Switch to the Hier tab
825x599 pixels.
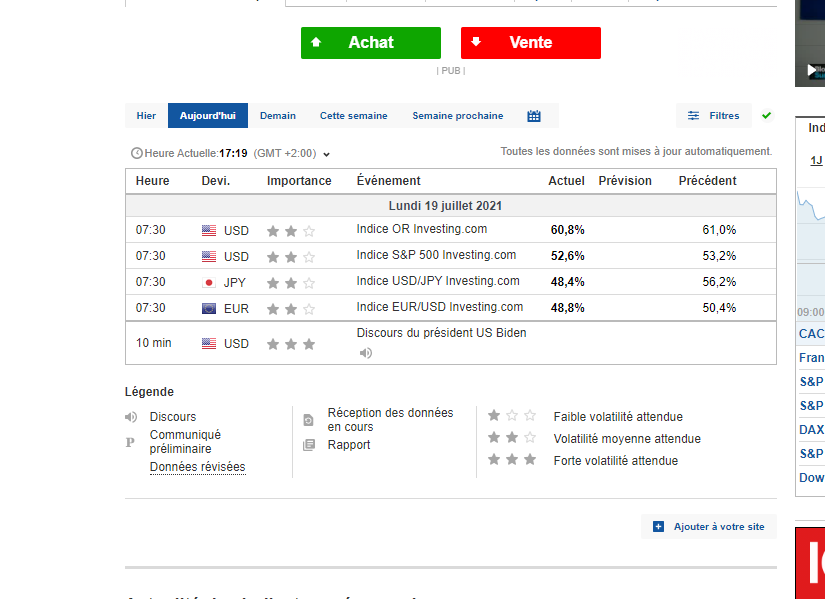point(146,116)
